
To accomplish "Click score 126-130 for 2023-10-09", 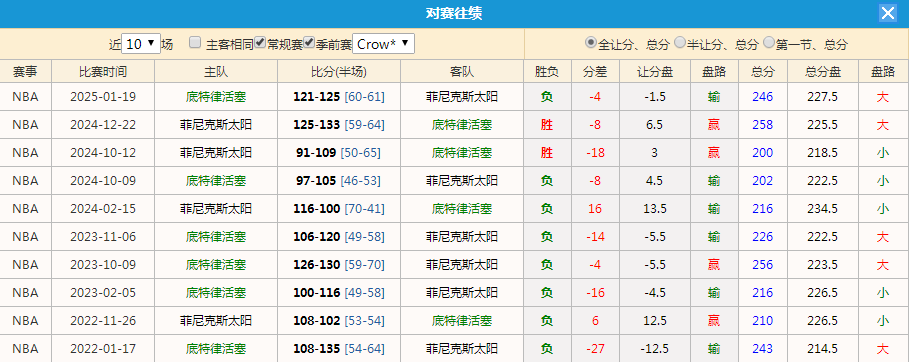I will [x=317, y=265].
